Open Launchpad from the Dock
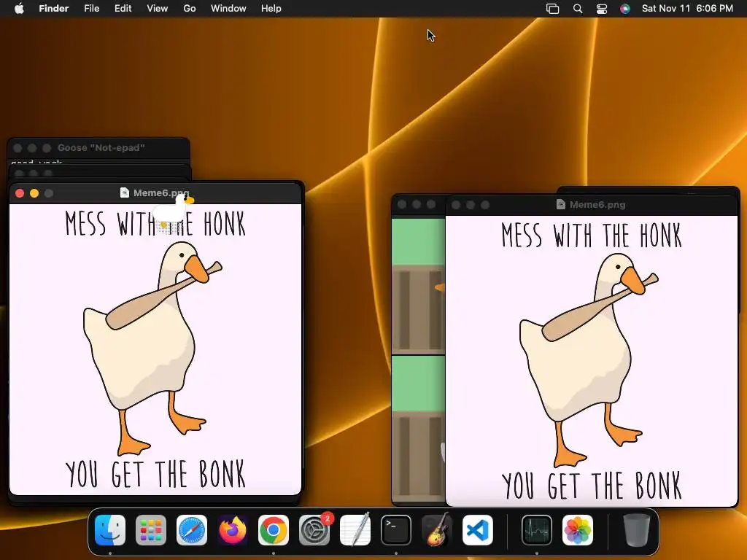Viewport: 747px width, 560px height. [151, 530]
